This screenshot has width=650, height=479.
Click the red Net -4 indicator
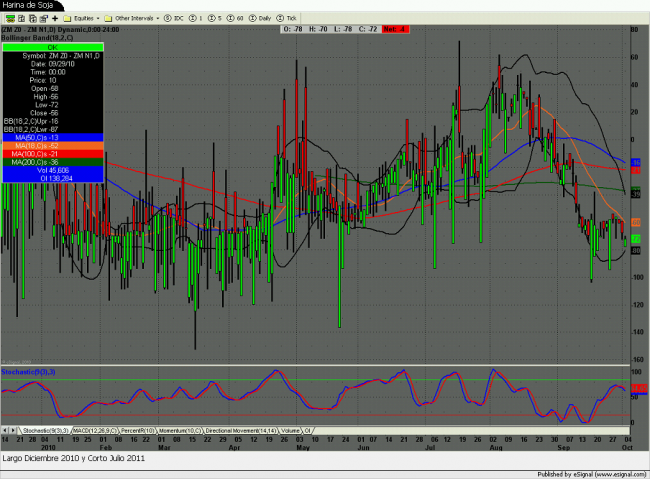tap(395, 29)
